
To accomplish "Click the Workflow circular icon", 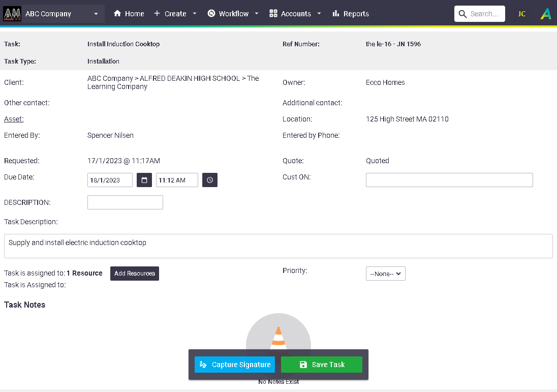I will 211,14.
